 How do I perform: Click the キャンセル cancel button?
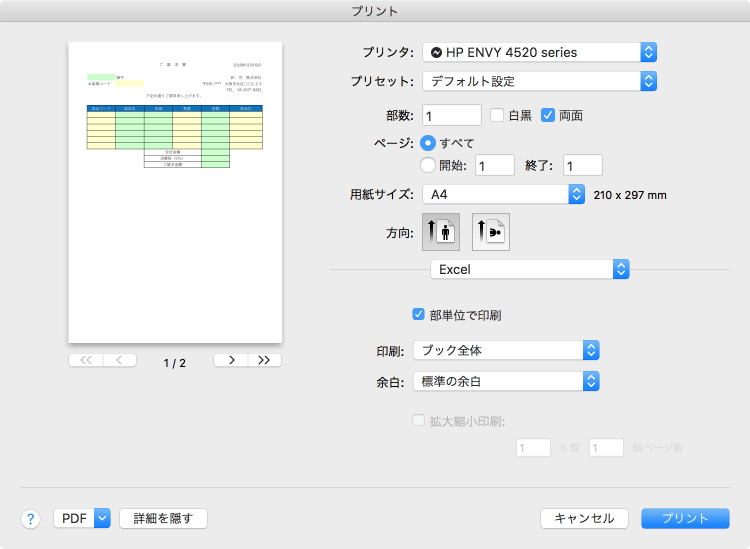[x=584, y=518]
